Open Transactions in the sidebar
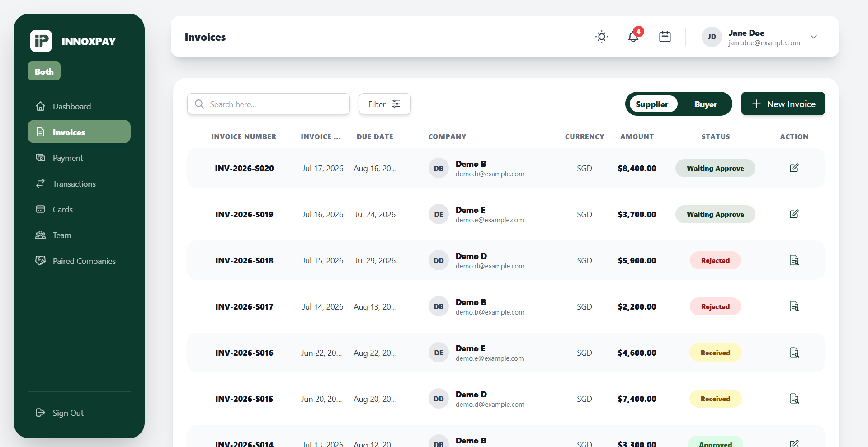Viewport: 868px width, 447px height. pos(79,184)
